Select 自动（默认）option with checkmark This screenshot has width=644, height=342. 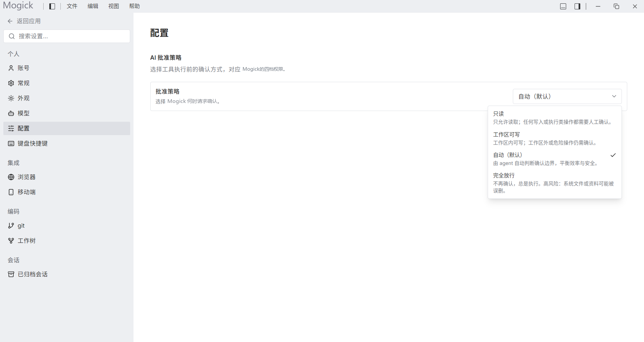pos(554,159)
